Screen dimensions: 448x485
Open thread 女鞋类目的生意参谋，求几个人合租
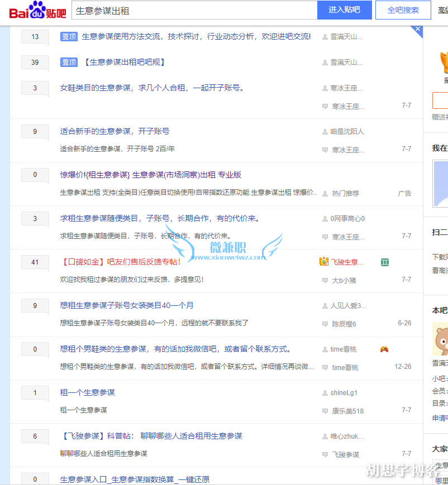pos(153,88)
